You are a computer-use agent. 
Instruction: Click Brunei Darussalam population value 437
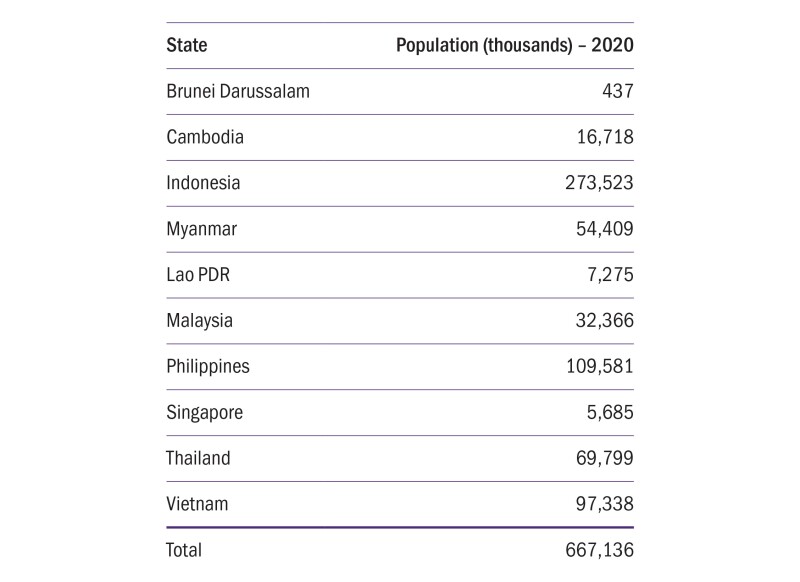tap(616, 91)
